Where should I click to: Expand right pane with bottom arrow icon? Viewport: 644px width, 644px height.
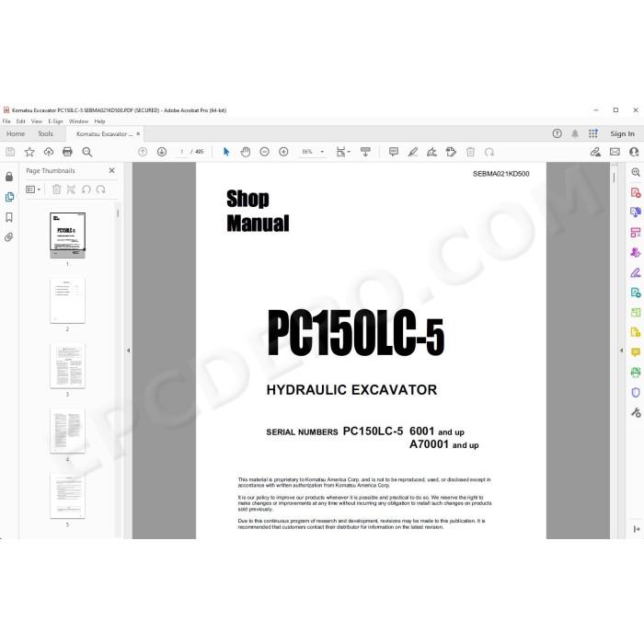(x=637, y=529)
